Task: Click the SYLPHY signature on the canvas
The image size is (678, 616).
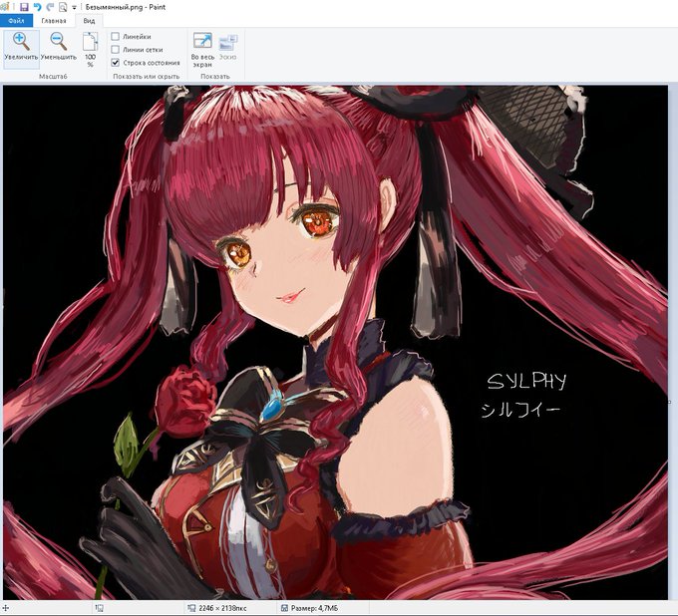Action: [526, 382]
